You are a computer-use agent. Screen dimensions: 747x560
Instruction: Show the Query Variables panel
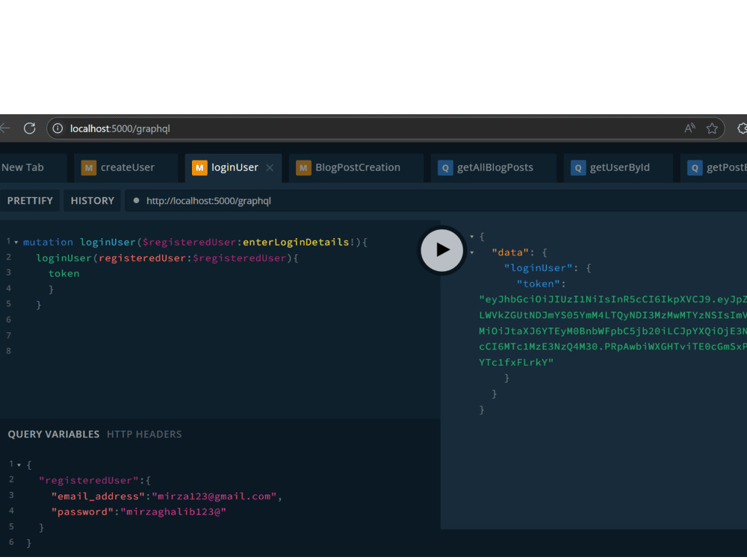[x=53, y=435]
